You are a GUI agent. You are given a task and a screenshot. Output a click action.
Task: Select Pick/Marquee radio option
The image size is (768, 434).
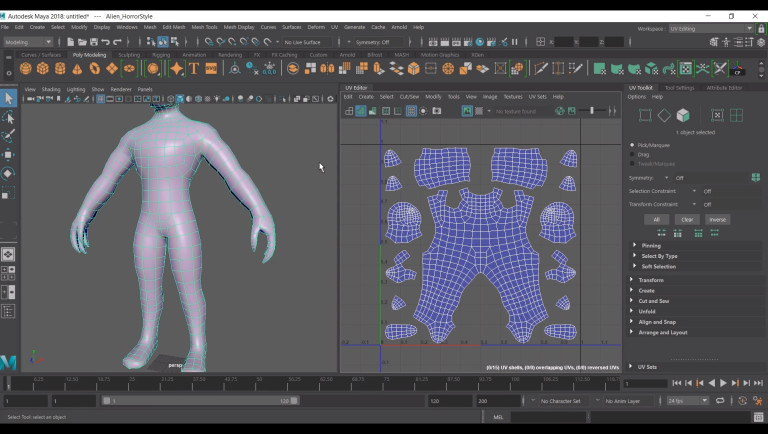(632, 145)
